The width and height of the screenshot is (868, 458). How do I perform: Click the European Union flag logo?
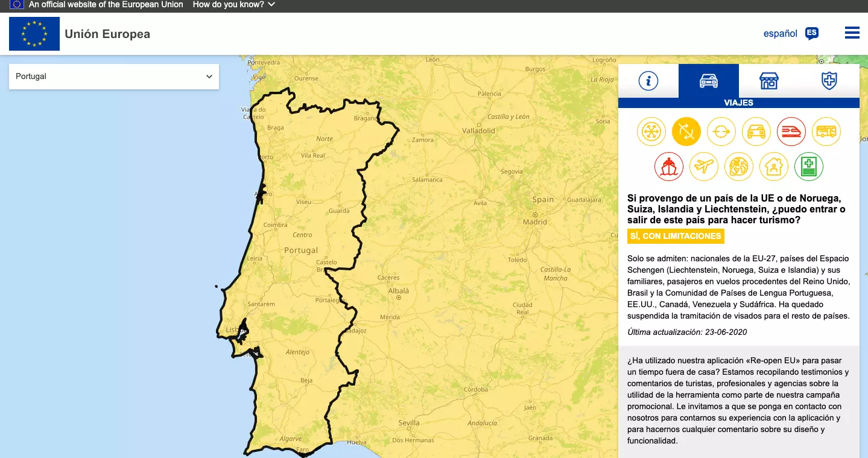(34, 34)
